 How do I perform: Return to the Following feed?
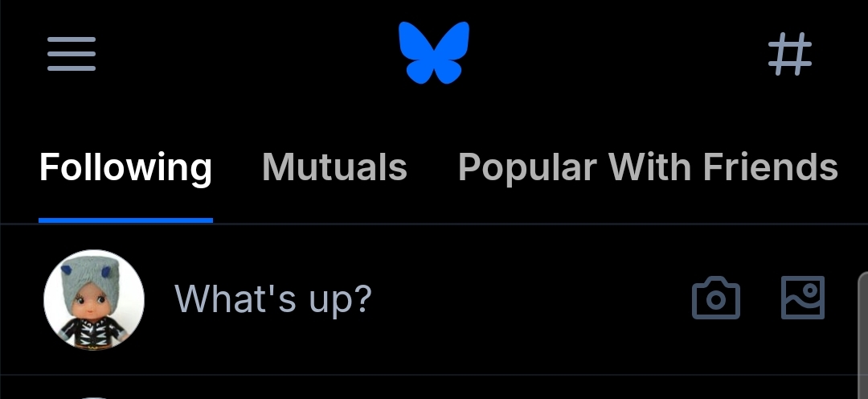pos(125,168)
